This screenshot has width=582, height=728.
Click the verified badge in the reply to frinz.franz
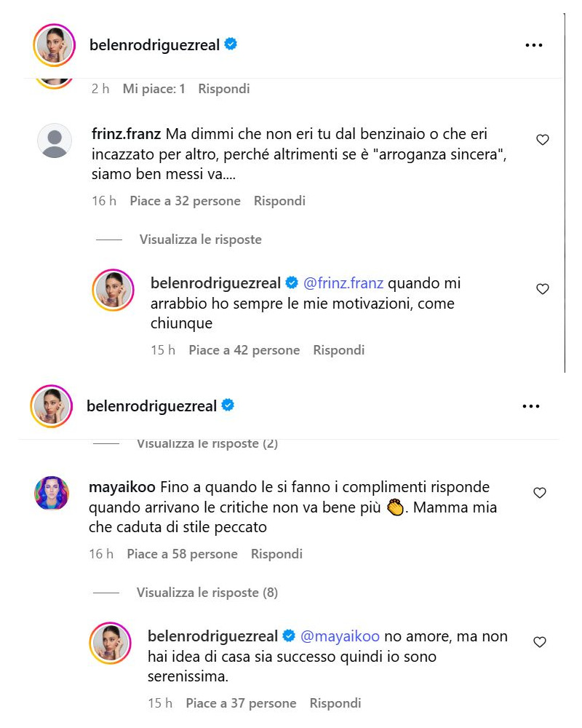[x=292, y=282]
